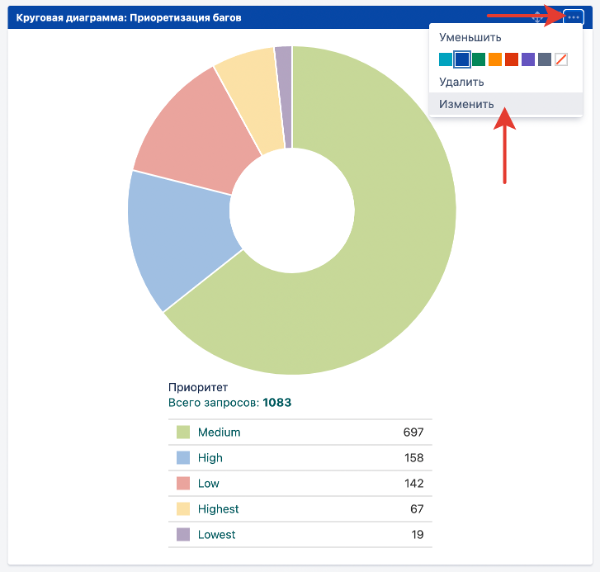Pick the red header color swatch
This screenshot has width=600, height=572.
click(512, 60)
